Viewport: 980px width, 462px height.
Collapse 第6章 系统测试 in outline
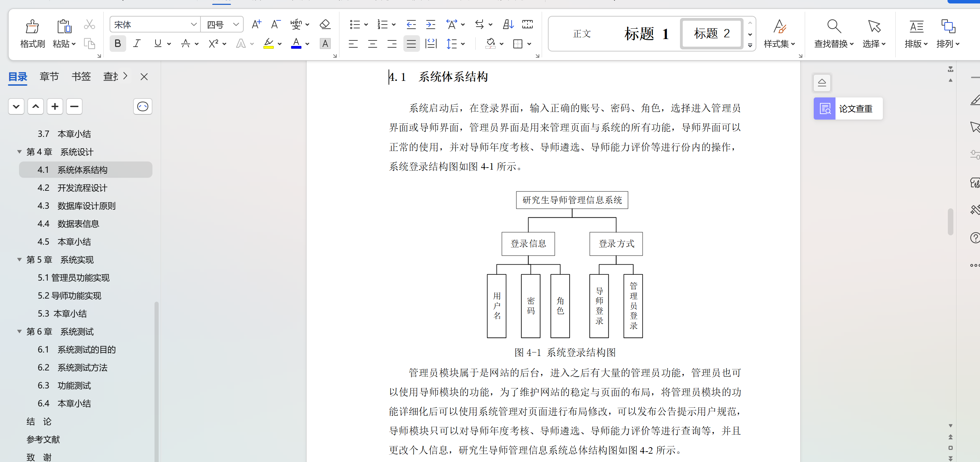click(19, 331)
